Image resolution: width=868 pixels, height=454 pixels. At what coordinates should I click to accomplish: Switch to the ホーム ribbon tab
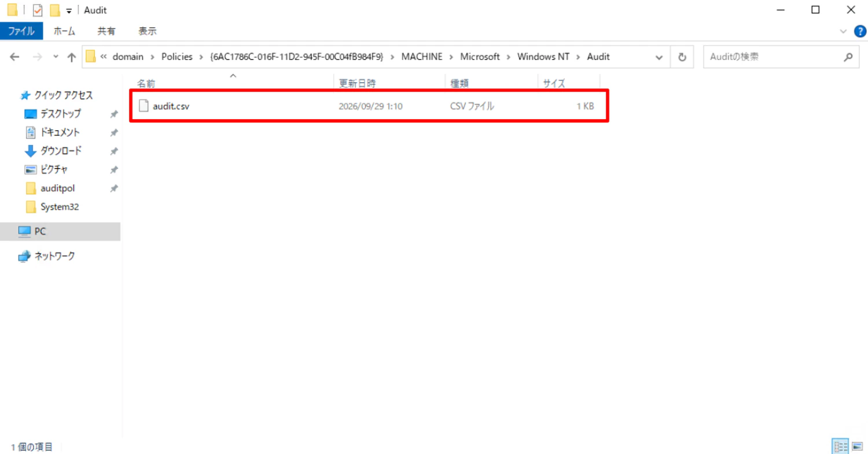(65, 31)
